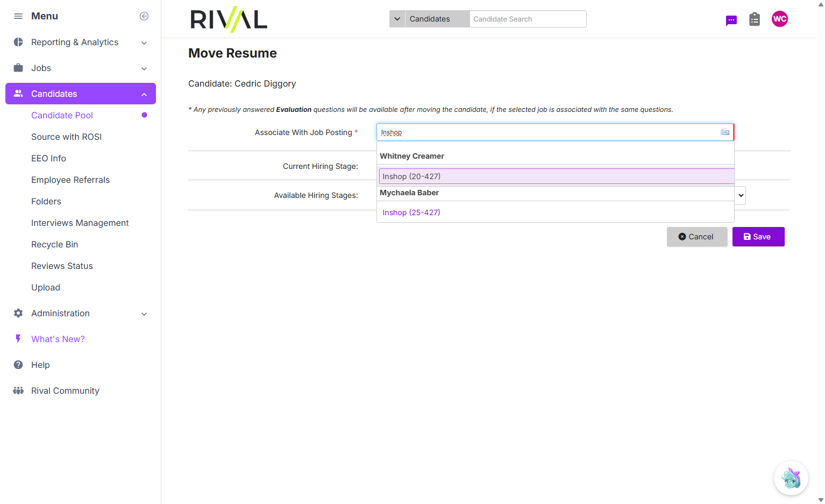825x504 pixels.
Task: Click the Candidates people icon
Action: (x=18, y=94)
